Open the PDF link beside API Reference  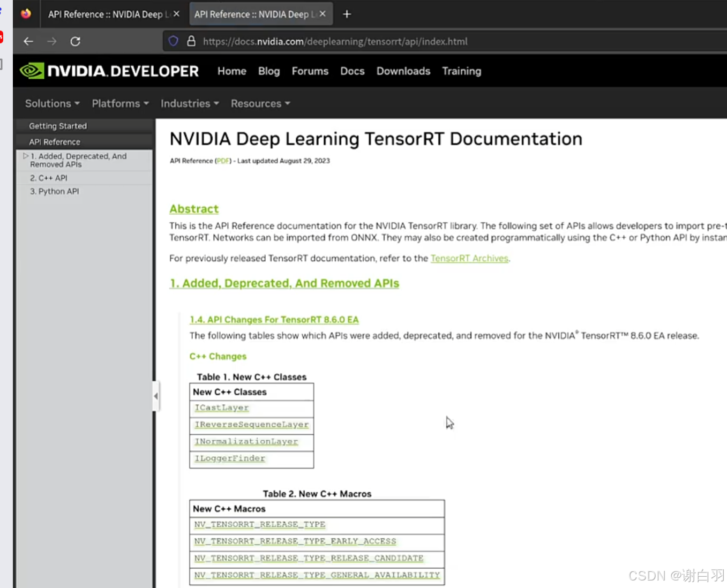(223, 161)
